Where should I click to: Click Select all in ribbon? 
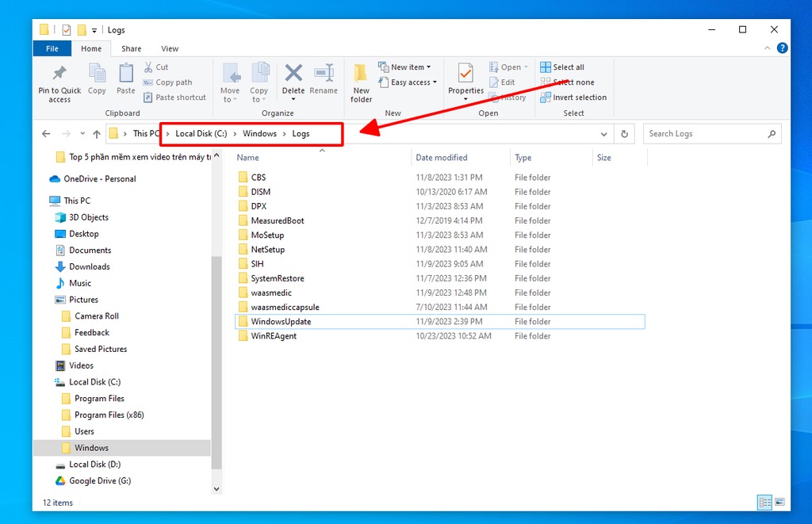[x=562, y=67]
